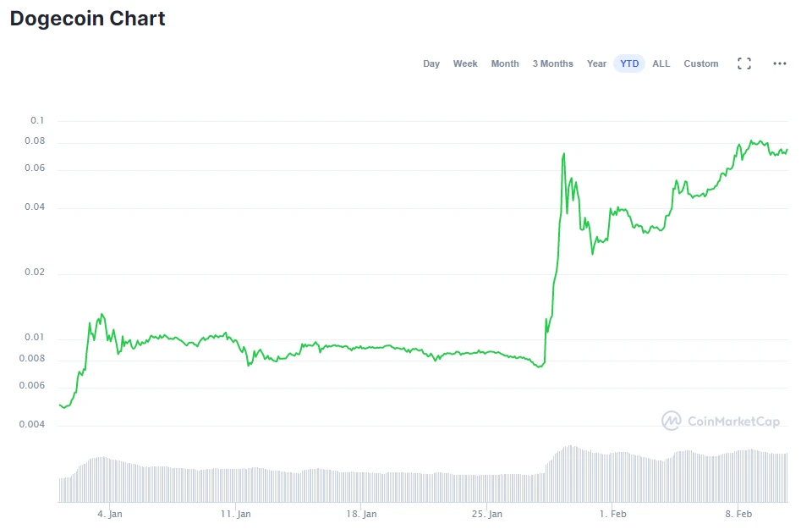
Task: Select the Day time range
Action: click(431, 63)
